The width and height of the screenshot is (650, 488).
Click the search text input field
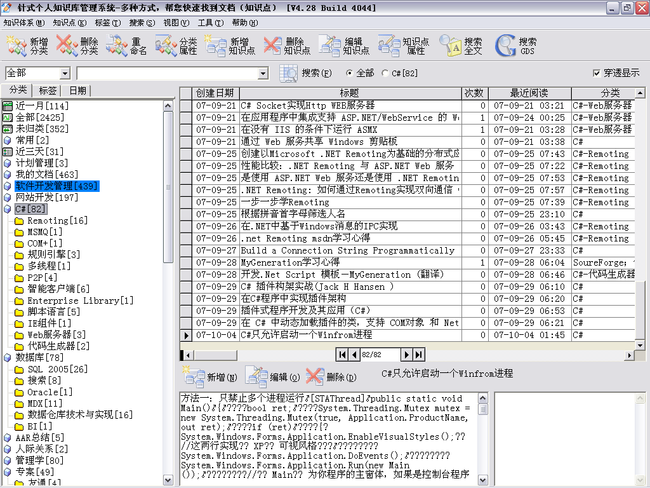[x=167, y=74]
